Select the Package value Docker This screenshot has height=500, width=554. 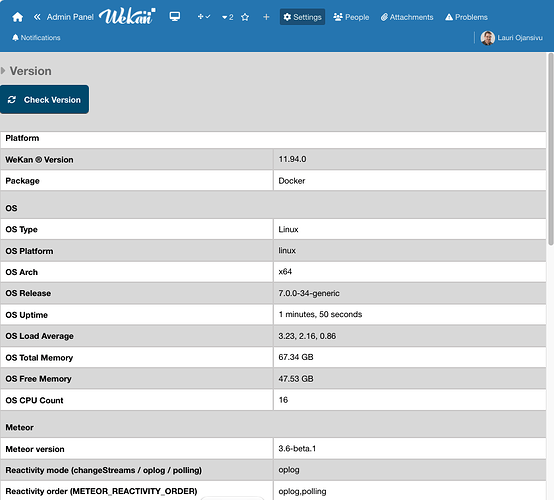(291, 181)
